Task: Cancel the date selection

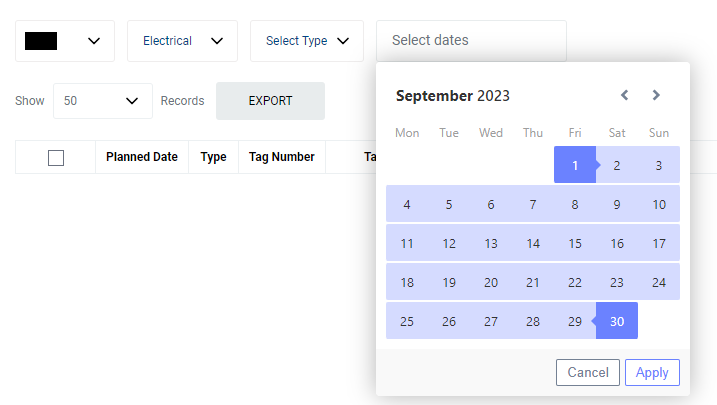Action: tap(588, 373)
